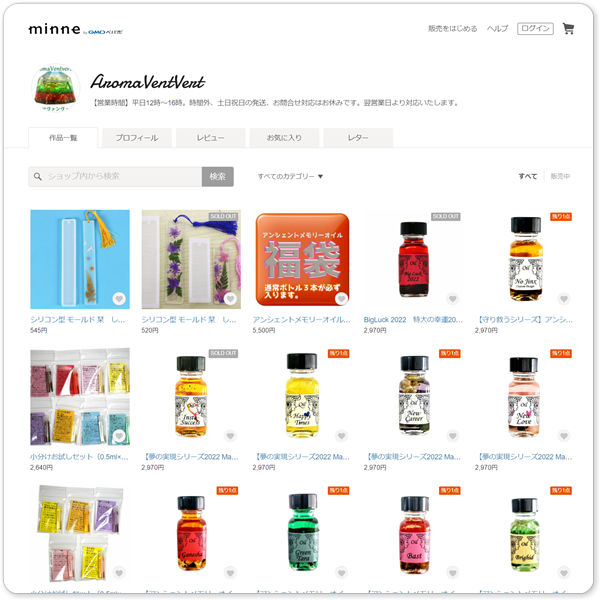Open the レビュー tab

[210, 138]
